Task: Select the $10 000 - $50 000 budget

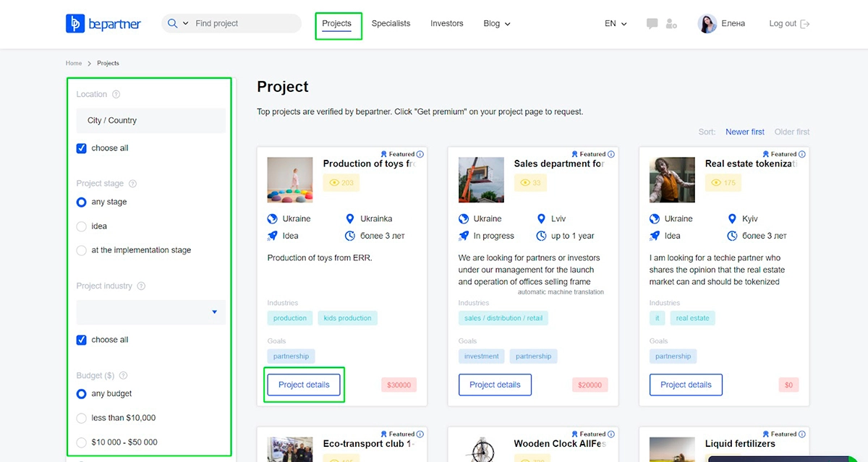Action: [82, 442]
